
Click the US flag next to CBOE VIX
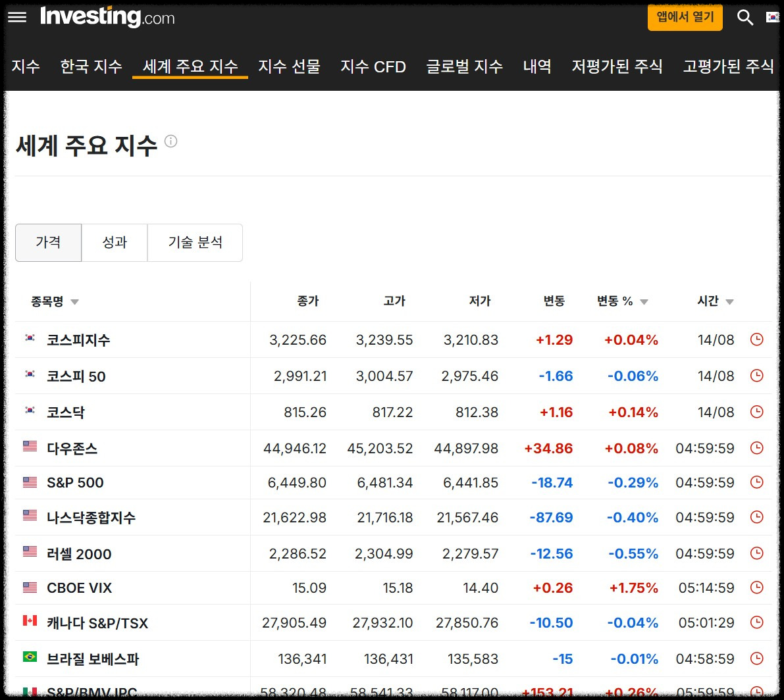(30, 587)
